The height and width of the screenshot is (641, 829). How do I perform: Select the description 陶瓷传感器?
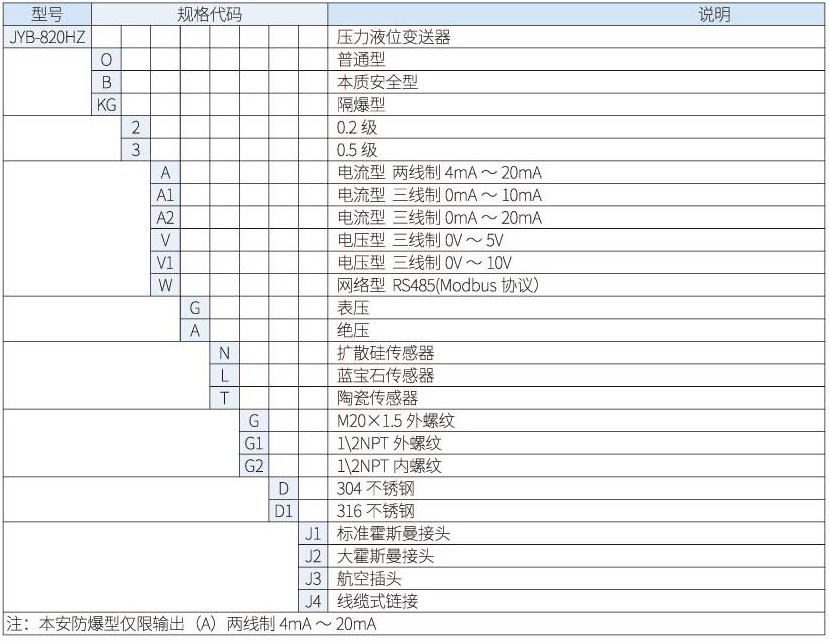pos(377,398)
